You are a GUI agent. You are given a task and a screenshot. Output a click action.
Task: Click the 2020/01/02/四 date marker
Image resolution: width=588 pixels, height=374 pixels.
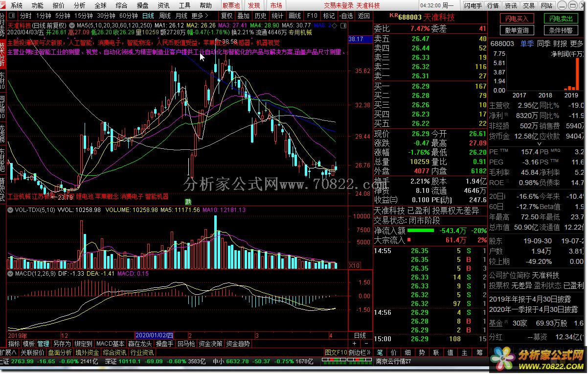(154, 335)
